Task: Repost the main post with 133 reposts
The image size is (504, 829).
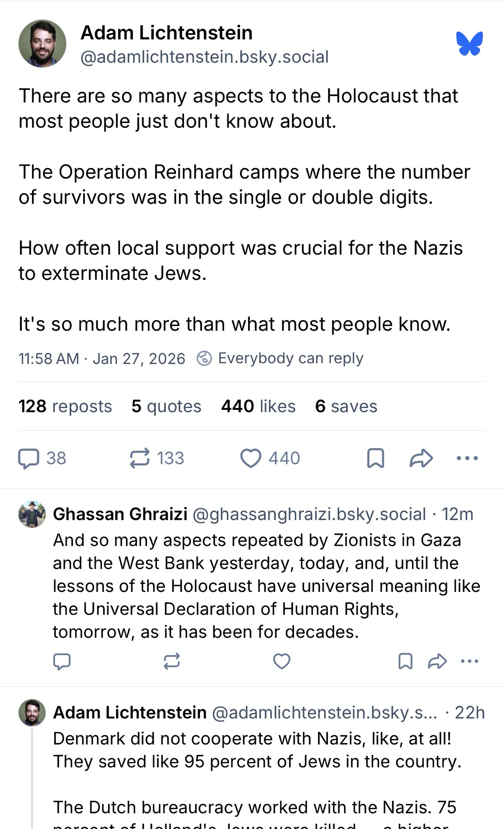Action: [140, 458]
